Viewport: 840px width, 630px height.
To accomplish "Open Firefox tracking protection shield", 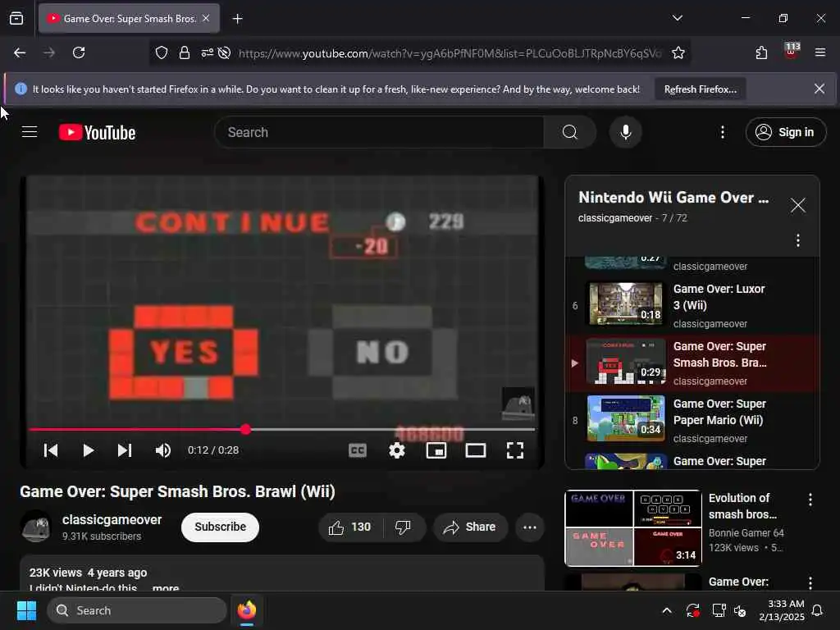I will click(162, 52).
